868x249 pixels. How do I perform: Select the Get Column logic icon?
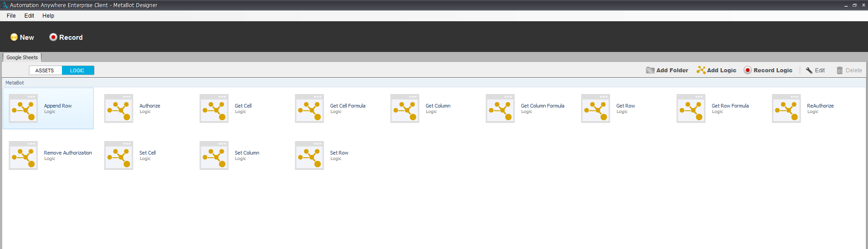[405, 108]
